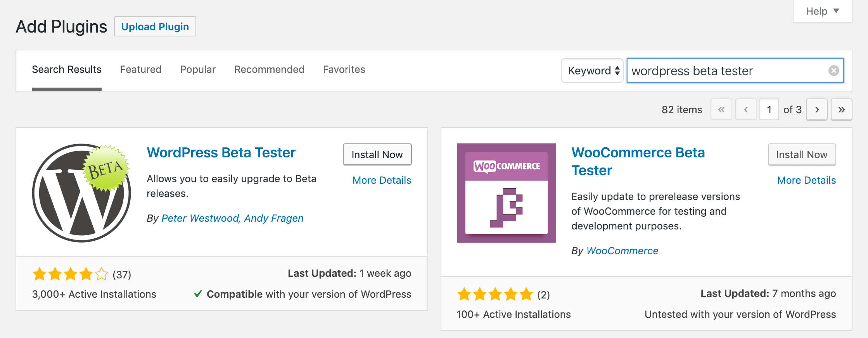Open the WordPress Beta Tester logo thumbnail
The image size is (868, 338).
[81, 193]
